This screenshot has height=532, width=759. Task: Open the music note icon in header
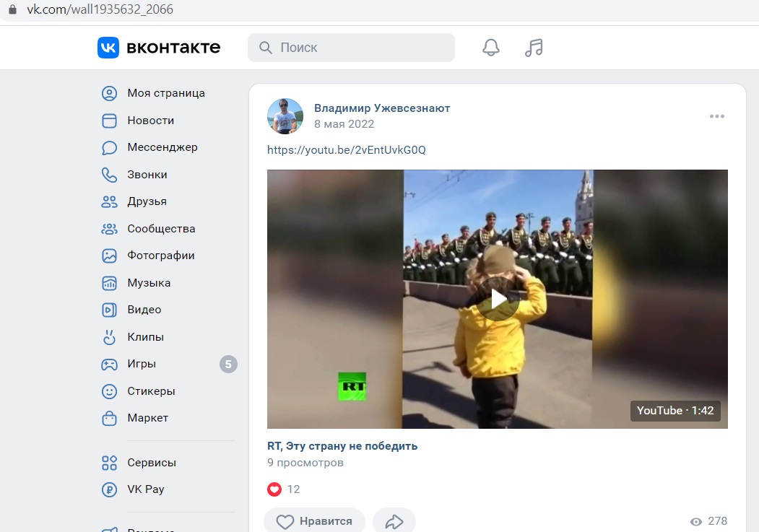pyautogui.click(x=534, y=48)
